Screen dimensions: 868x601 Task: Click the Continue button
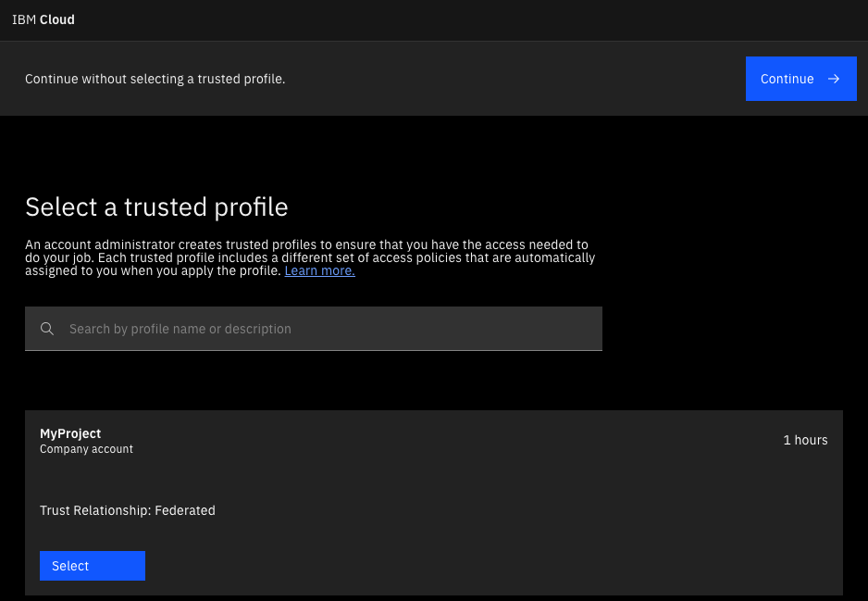[800, 79]
